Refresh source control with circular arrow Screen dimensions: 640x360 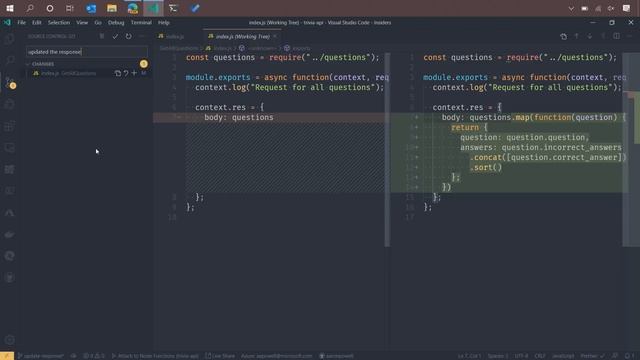pyautogui.click(x=129, y=36)
